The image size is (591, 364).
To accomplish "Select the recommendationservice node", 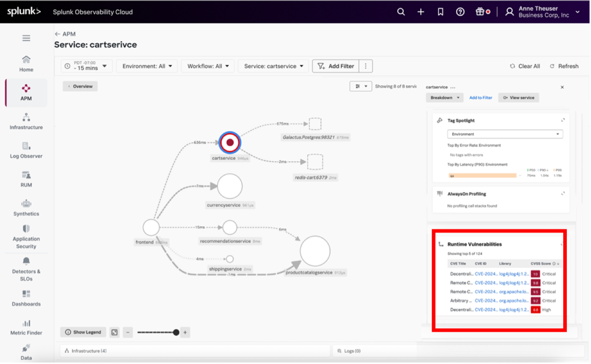I will [x=230, y=227].
